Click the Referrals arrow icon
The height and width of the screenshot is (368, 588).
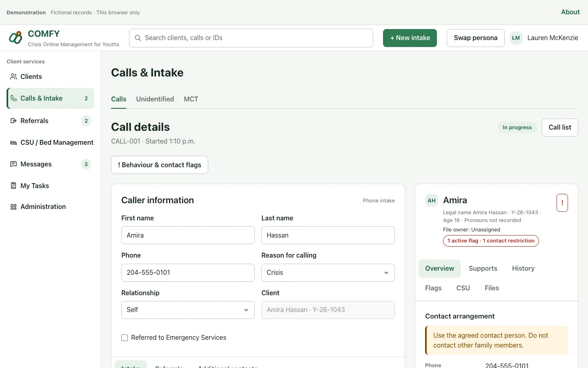(13, 121)
